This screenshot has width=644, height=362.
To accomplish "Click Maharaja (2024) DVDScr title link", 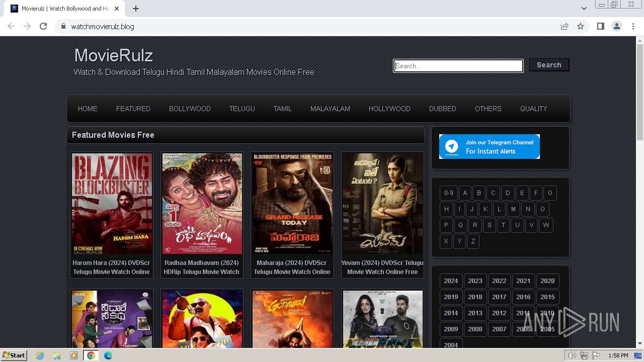I will pyautogui.click(x=292, y=267).
